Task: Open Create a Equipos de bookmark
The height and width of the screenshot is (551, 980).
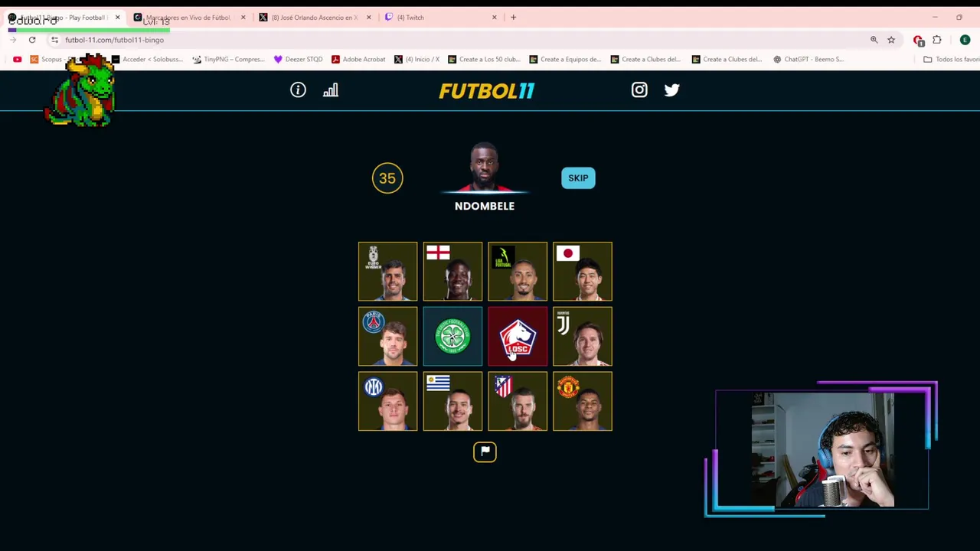Action: [x=565, y=59]
